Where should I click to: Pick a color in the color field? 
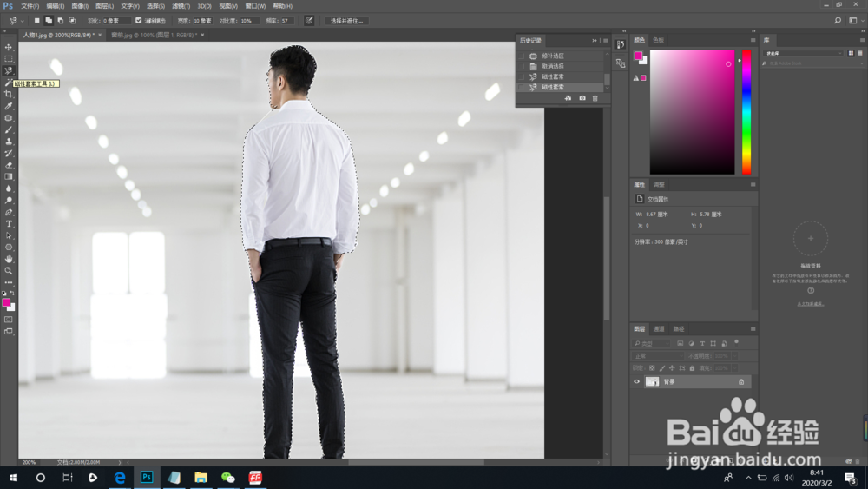pos(692,112)
